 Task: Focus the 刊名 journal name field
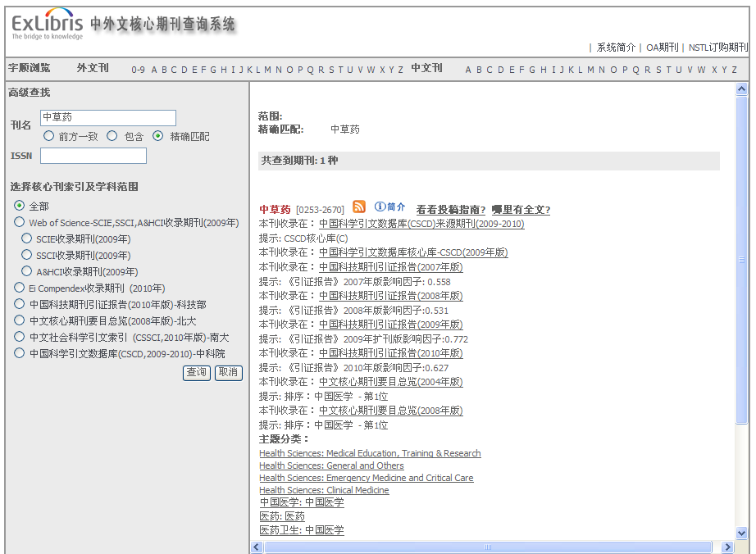(x=108, y=118)
